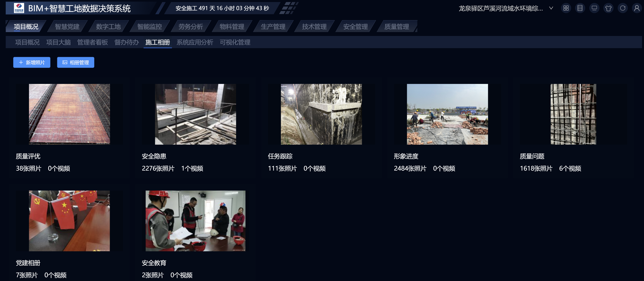Switch to 安全管理 main tab
Image resolution: width=644 pixels, height=281 pixels.
[x=355, y=27]
